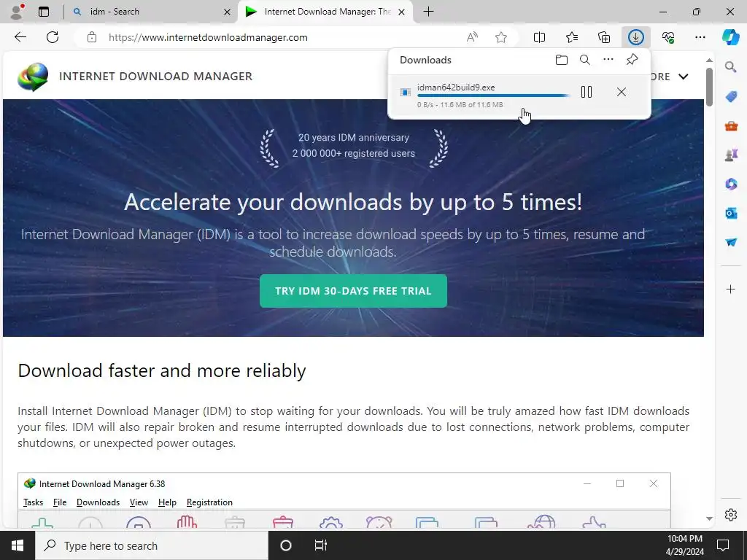This screenshot has width=747, height=560.
Task: Open the Windows Start menu
Action: 18,545
